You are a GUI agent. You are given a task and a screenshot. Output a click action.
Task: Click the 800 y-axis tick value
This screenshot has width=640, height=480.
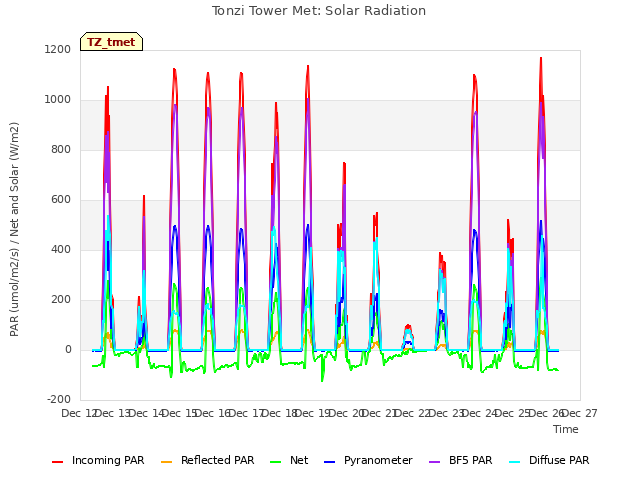[x=61, y=149]
